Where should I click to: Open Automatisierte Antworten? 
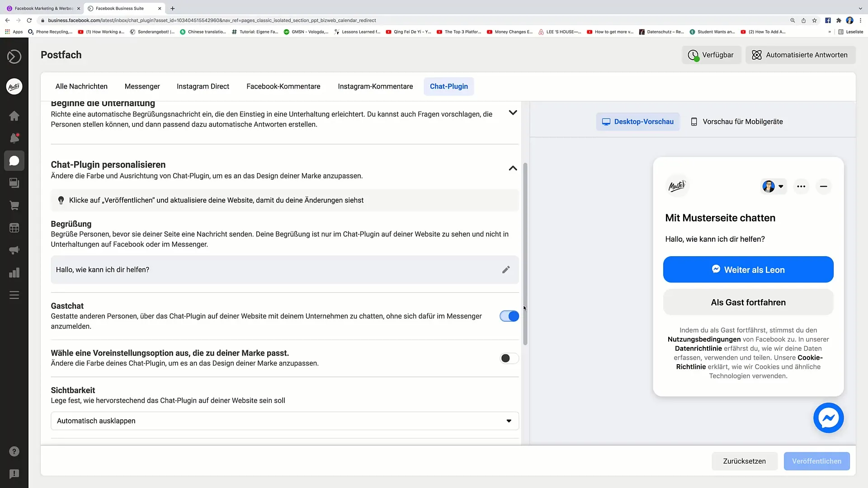[800, 55]
